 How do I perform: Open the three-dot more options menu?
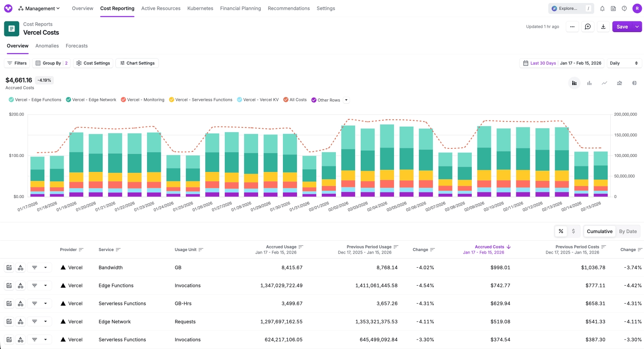coord(572,27)
